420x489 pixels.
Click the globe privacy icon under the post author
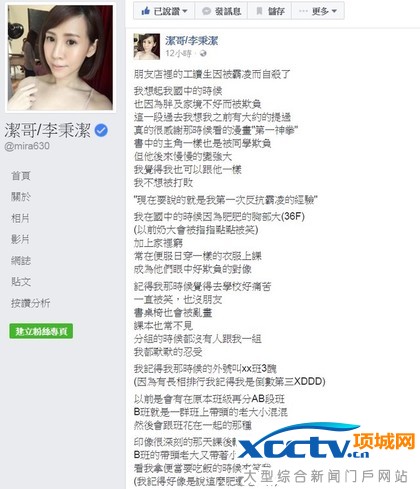click(203, 53)
